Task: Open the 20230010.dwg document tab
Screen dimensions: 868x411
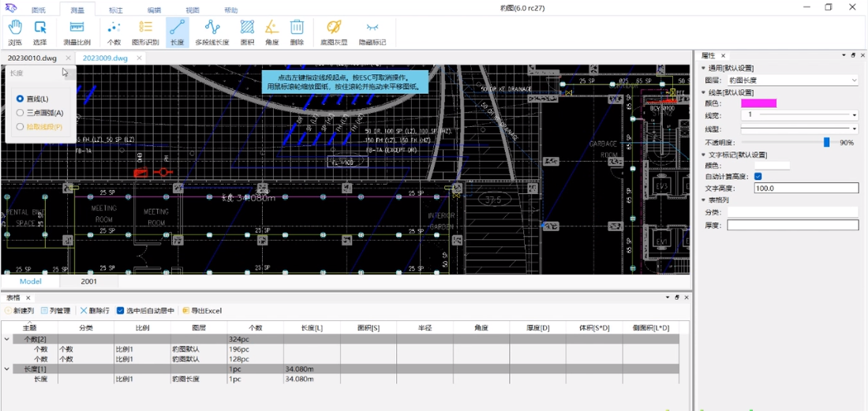Action: tap(32, 58)
